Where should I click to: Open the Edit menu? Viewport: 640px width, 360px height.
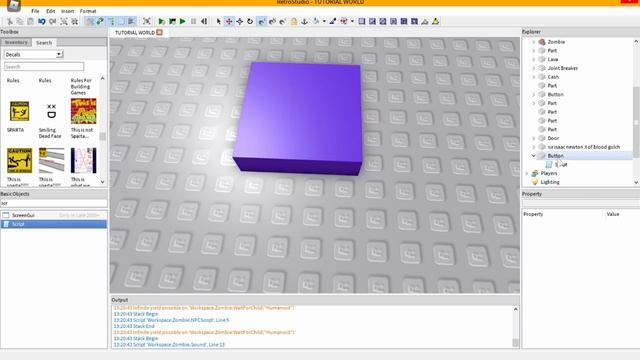point(51,11)
